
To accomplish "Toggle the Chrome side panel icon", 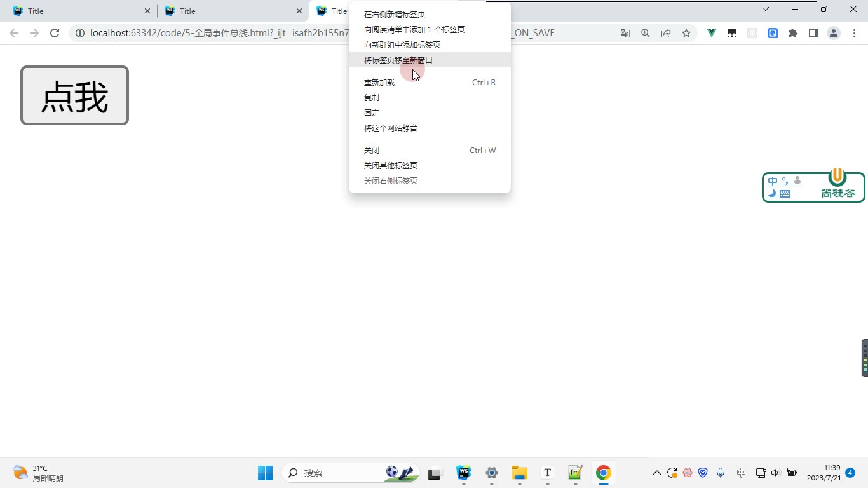I will coord(813,33).
